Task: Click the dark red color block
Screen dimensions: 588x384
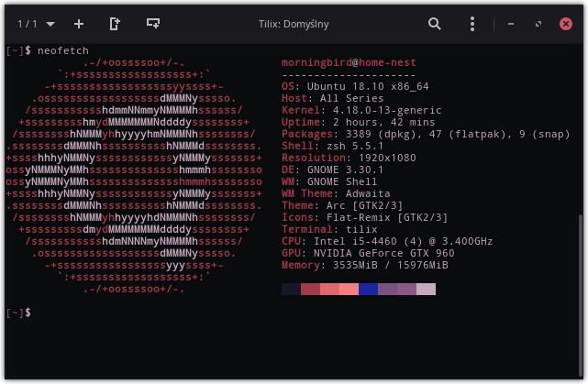Action: point(310,290)
